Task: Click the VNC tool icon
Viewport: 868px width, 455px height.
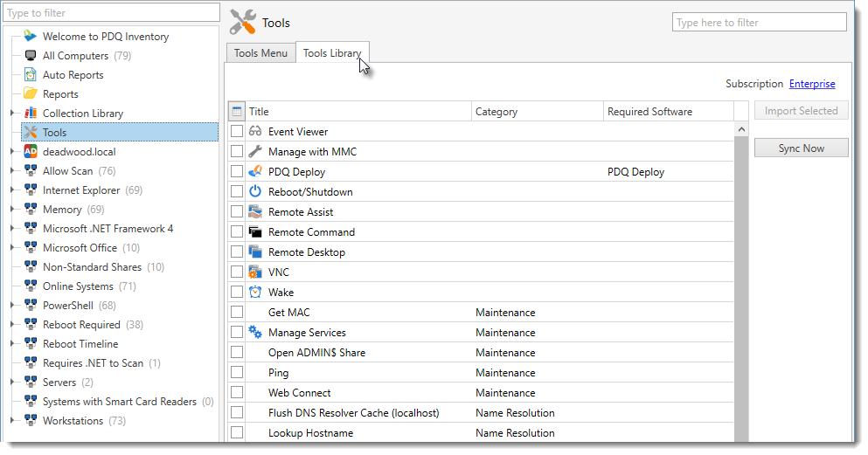Action: [255, 272]
